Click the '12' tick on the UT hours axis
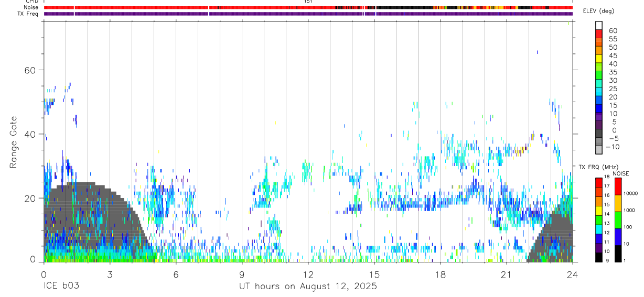Screen dimensions: 644x297 [308, 274]
